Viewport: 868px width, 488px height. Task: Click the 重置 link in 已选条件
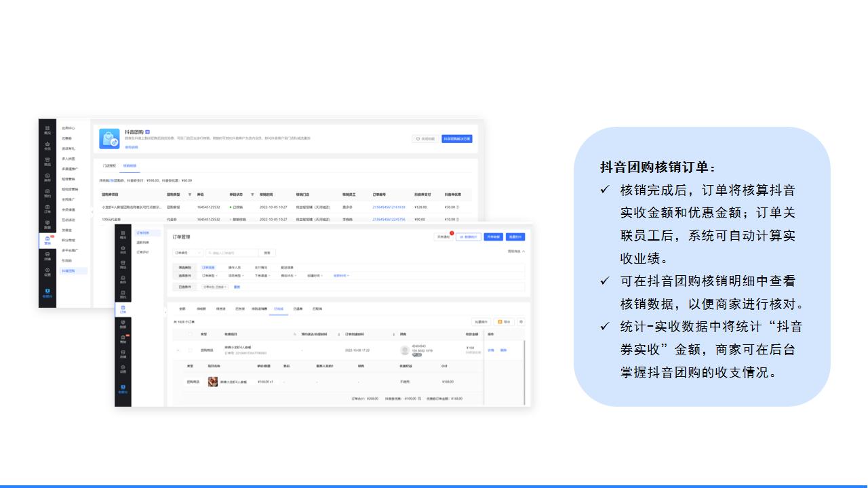click(x=237, y=287)
